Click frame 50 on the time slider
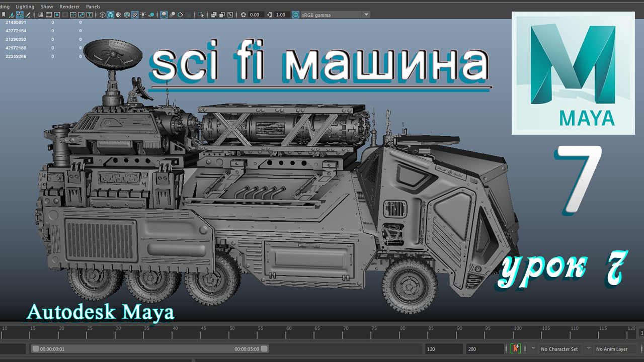This screenshot has height=362, width=644. [x=232, y=329]
